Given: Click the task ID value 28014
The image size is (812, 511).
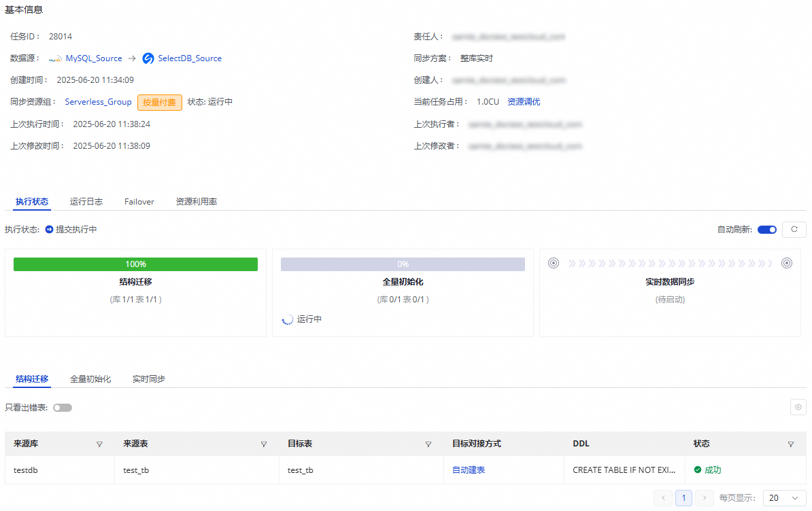Looking at the screenshot, I should (x=61, y=37).
